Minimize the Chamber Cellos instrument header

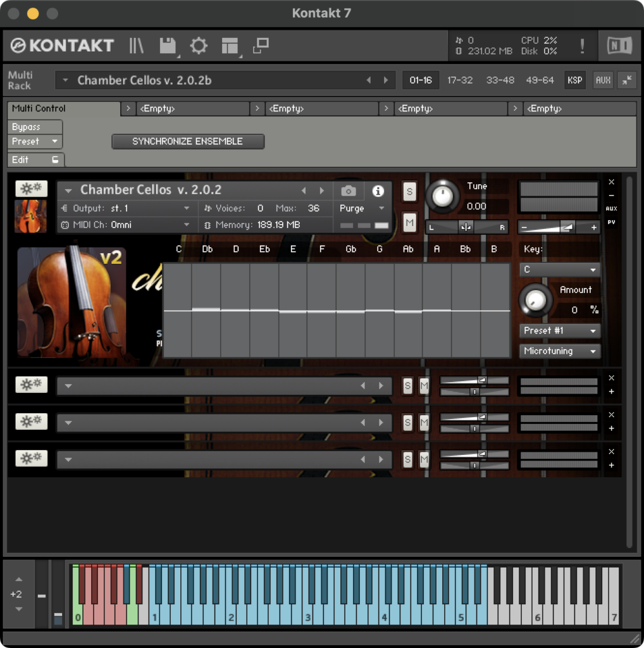612,196
